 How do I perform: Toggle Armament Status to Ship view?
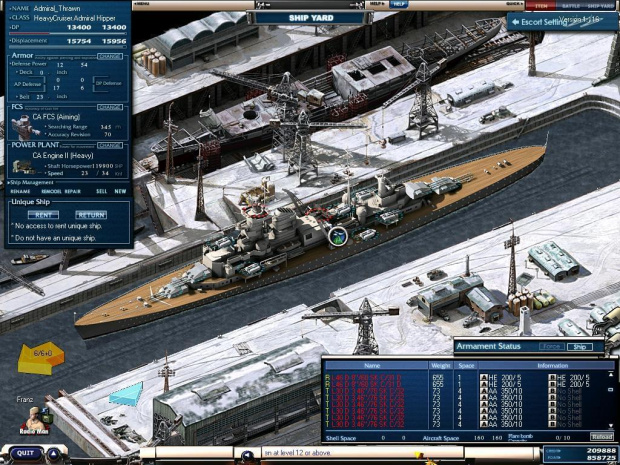(x=578, y=347)
